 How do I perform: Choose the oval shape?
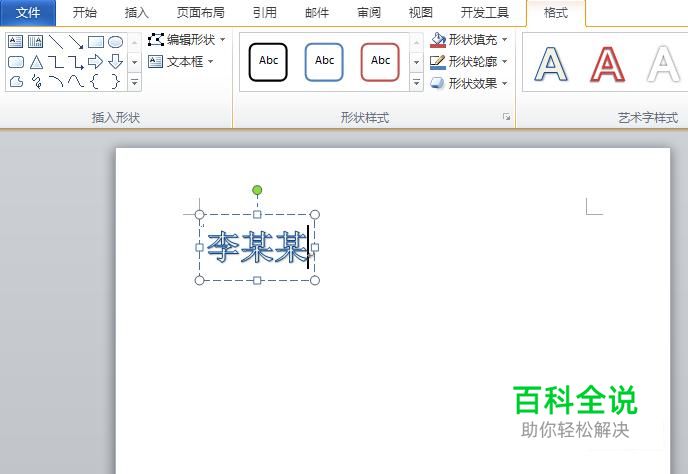[115, 42]
